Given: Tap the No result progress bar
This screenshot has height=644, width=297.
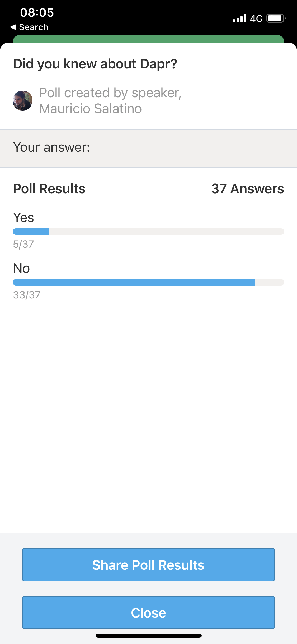Looking at the screenshot, I should coord(148,282).
